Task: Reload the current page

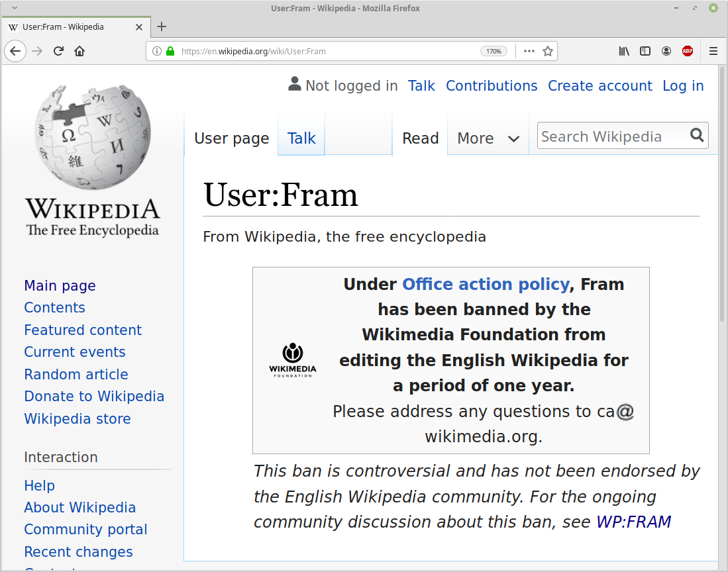Action: pyautogui.click(x=58, y=51)
